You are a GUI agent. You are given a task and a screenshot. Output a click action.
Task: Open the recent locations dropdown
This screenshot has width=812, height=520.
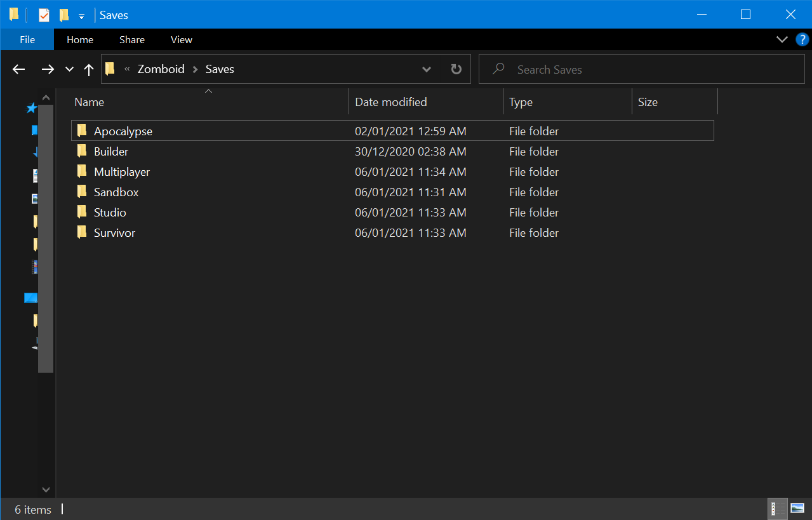pyautogui.click(x=69, y=69)
